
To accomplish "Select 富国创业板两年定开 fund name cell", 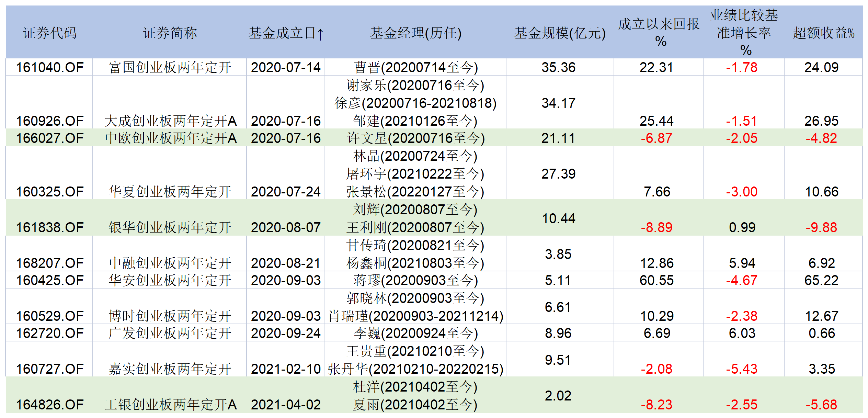I will click(x=170, y=67).
